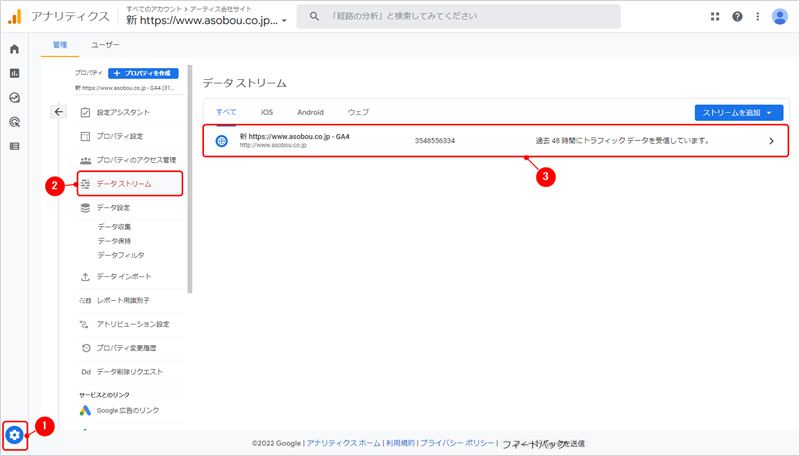The height and width of the screenshot is (456, 800).
Task: Click the レポート用識別子 icon
Action: click(85, 300)
